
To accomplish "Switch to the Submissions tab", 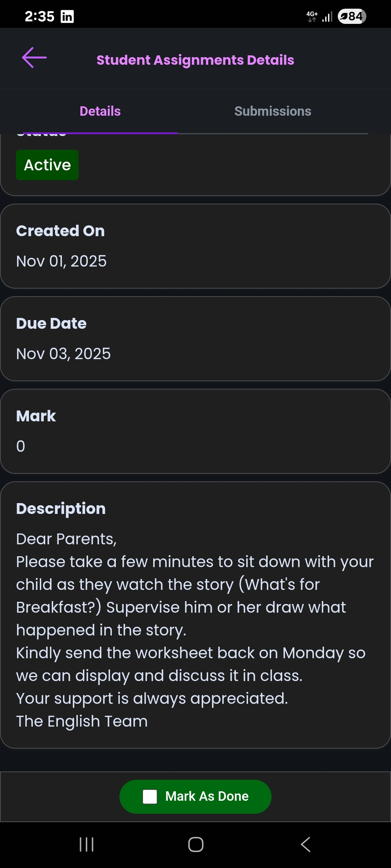I will coord(273,111).
